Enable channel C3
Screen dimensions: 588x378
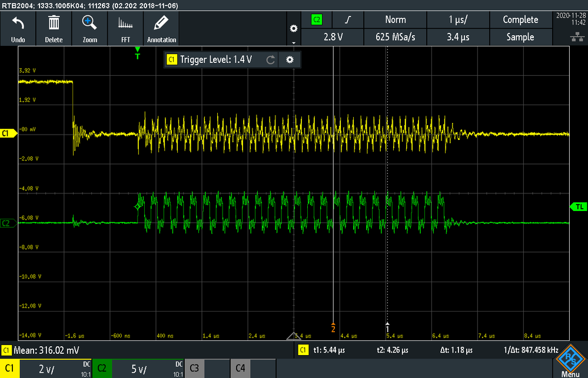(207, 369)
